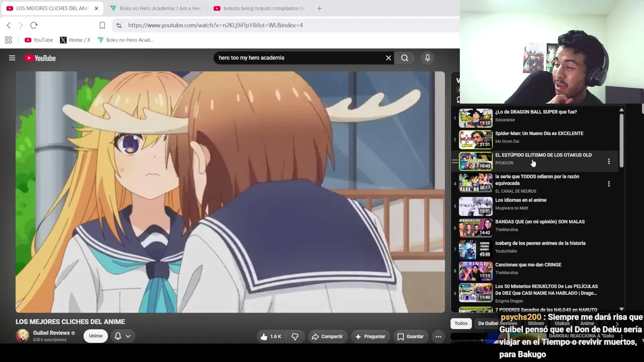Open more actions below the video
This screenshot has height=362, width=644.
pos(438,336)
